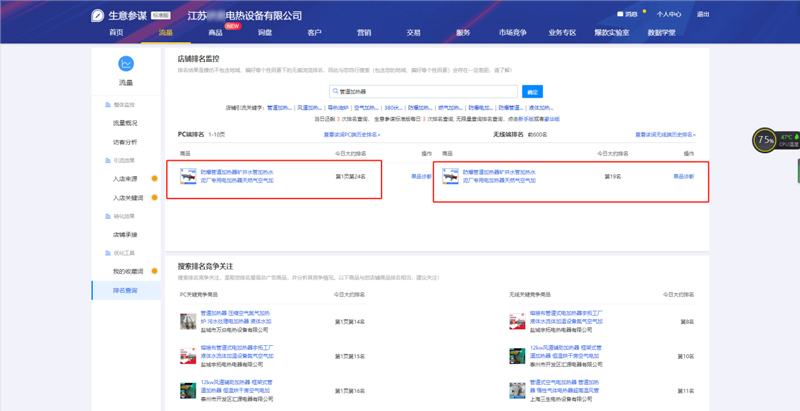Screen dimensions: 800x411
Task: Click the orange badge beside 入店来源
Action: coord(154,179)
